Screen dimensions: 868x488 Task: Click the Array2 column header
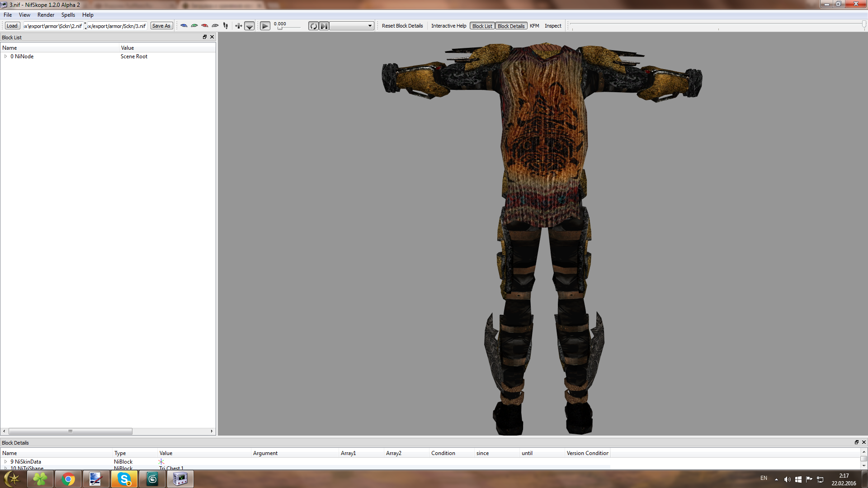[406, 453]
